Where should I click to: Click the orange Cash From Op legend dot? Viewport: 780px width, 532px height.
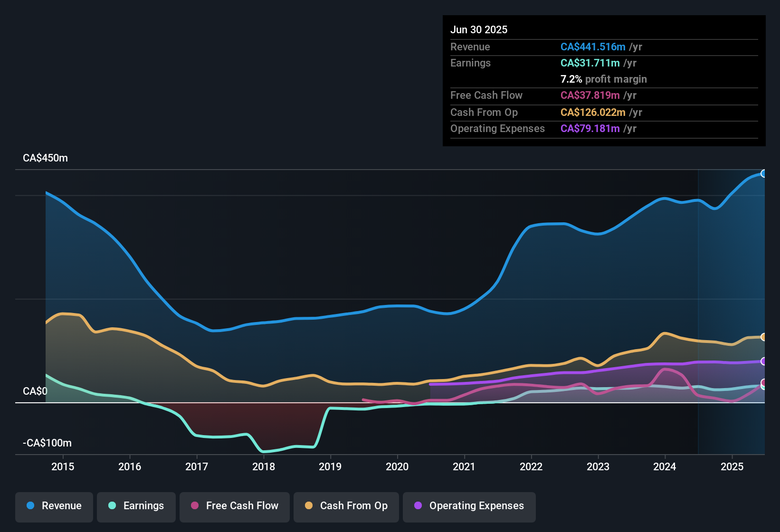(309, 505)
